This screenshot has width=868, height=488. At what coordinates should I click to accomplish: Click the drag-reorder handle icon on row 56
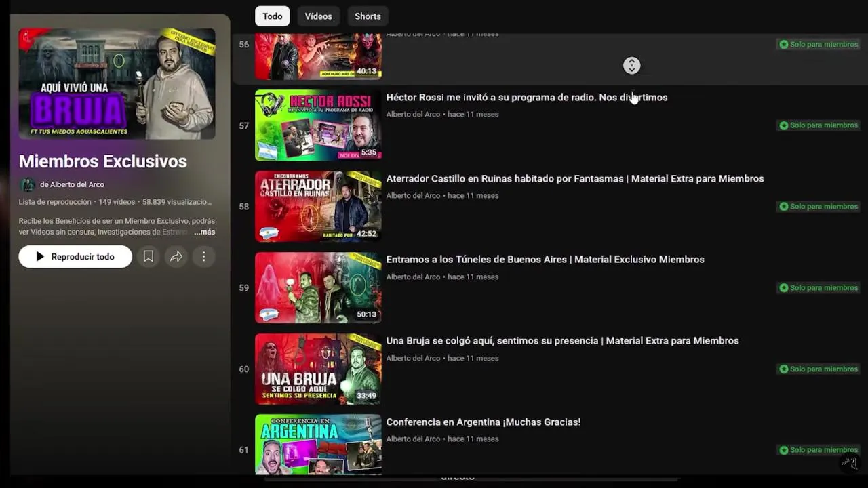[631, 65]
